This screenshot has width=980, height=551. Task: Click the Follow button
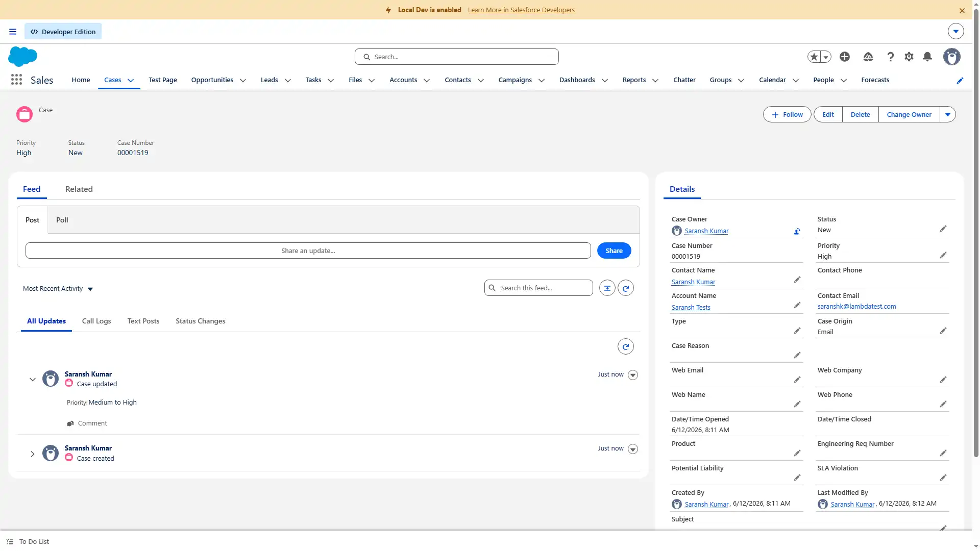(x=787, y=114)
